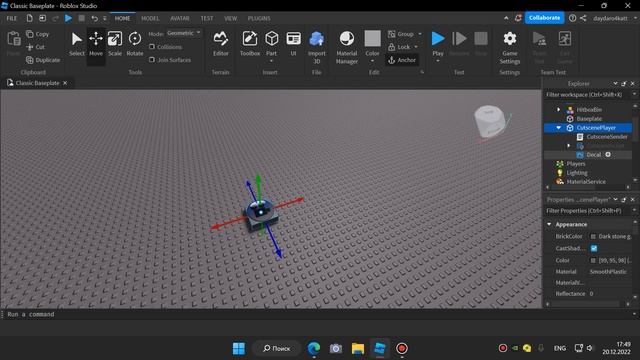Screen dimensions: 640x360
Task: Click the ENG language indicator
Action: click(x=560, y=348)
